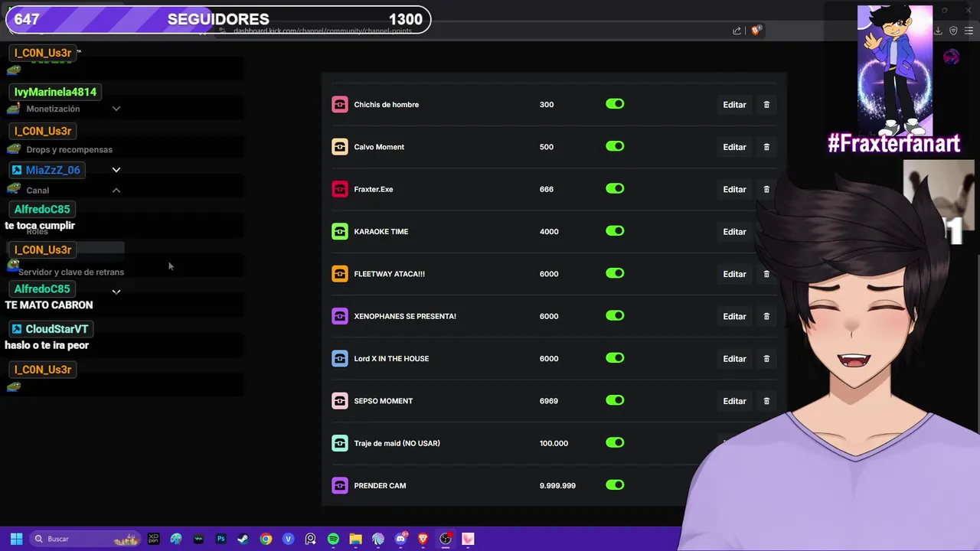Click the Chichis de hombre reward icon
The image size is (980, 551).
pos(339,105)
